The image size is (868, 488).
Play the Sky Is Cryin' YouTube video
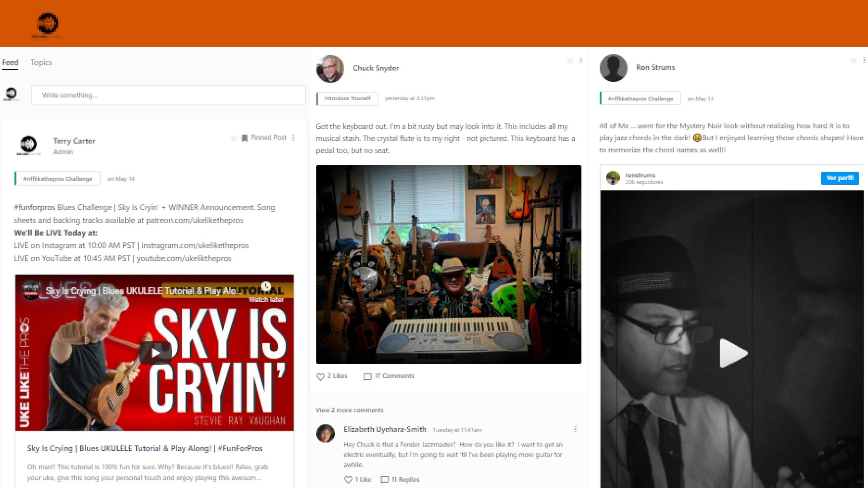click(x=155, y=353)
